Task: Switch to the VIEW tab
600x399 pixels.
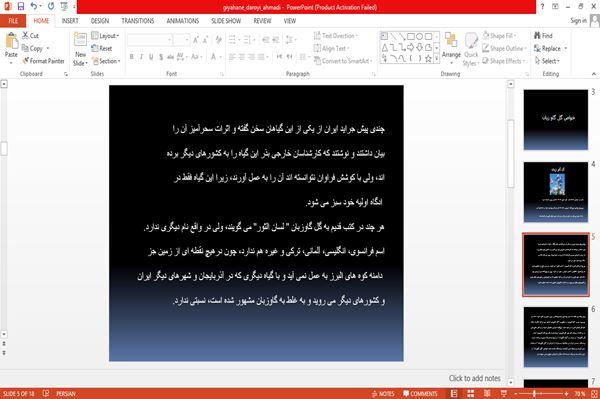Action: point(290,21)
